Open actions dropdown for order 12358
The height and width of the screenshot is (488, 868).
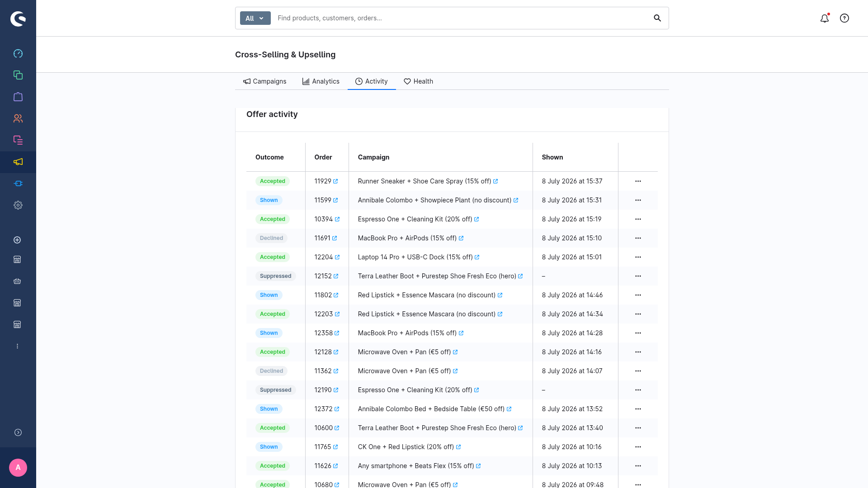click(x=638, y=333)
